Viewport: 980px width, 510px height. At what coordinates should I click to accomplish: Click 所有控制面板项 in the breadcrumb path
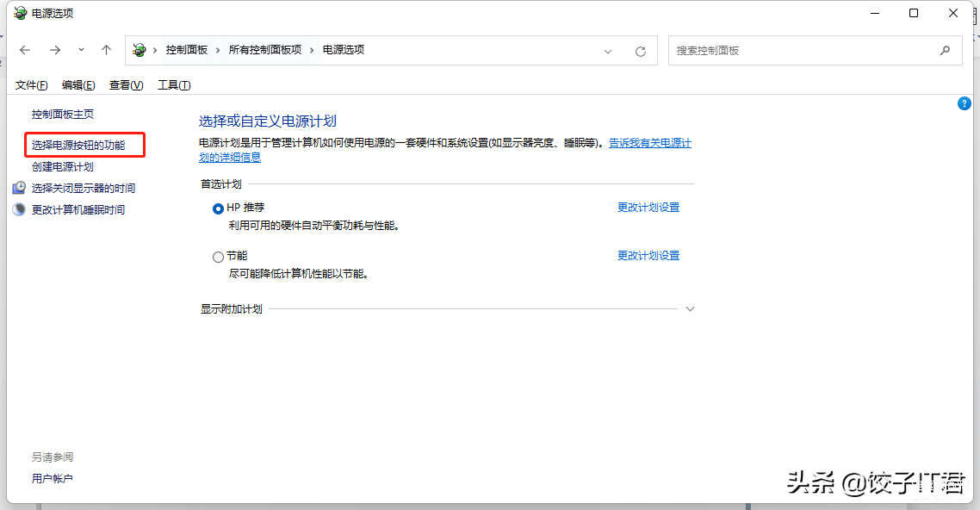265,50
